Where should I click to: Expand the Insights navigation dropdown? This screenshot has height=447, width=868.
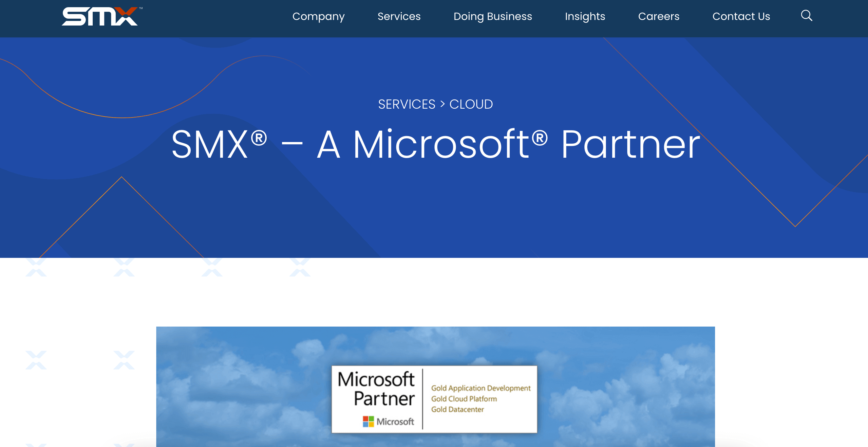pyautogui.click(x=585, y=16)
